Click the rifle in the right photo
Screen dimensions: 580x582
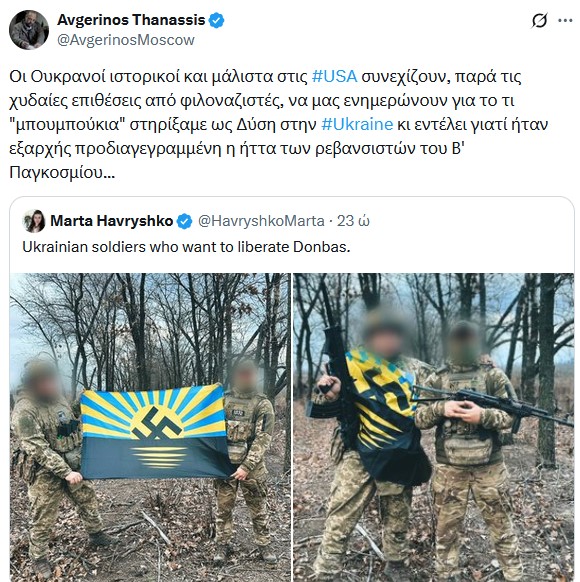click(x=494, y=405)
